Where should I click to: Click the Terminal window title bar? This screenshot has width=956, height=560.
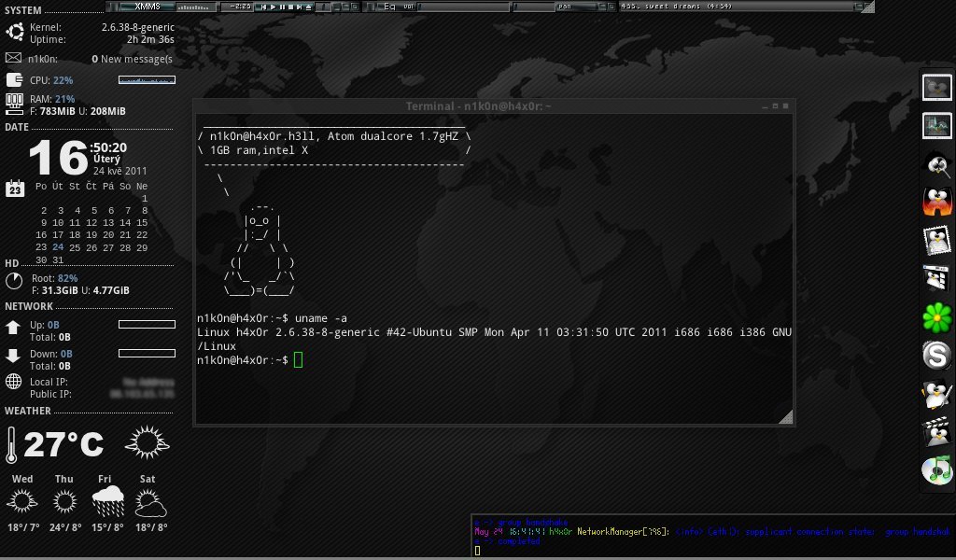click(478, 106)
